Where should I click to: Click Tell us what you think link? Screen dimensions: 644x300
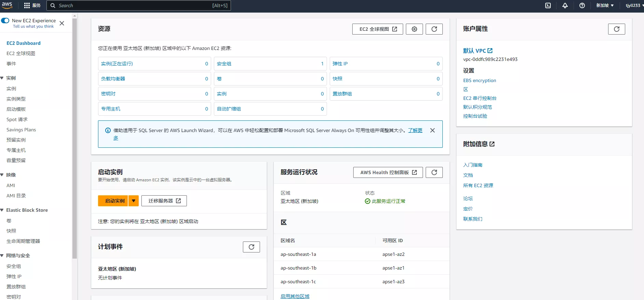click(x=33, y=26)
